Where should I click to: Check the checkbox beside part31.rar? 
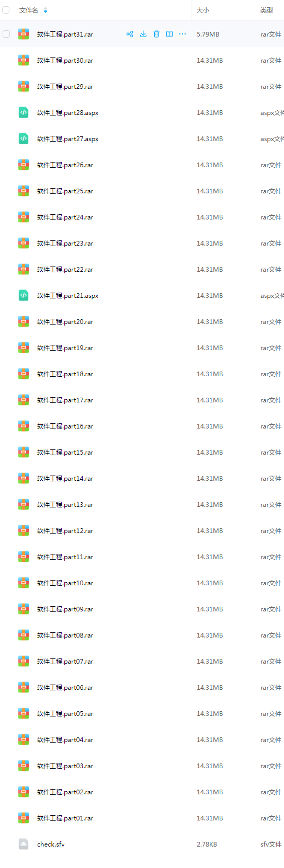point(6,34)
